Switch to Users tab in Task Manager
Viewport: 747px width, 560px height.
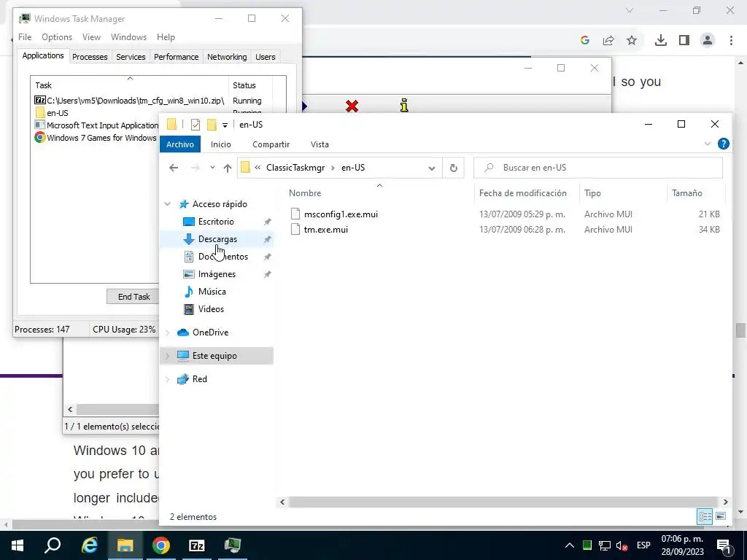point(265,57)
